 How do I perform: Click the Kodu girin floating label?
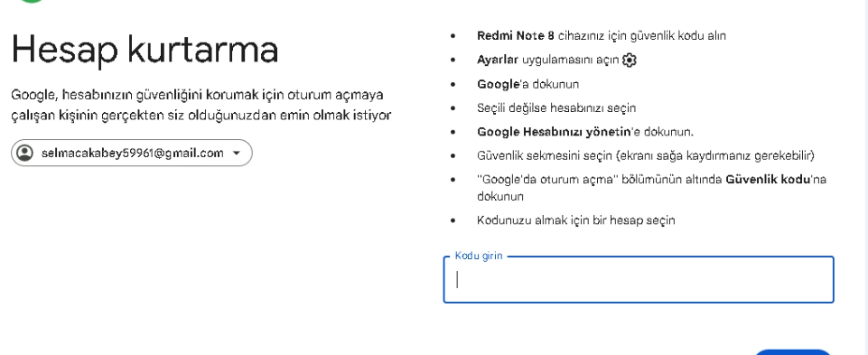[479, 256]
